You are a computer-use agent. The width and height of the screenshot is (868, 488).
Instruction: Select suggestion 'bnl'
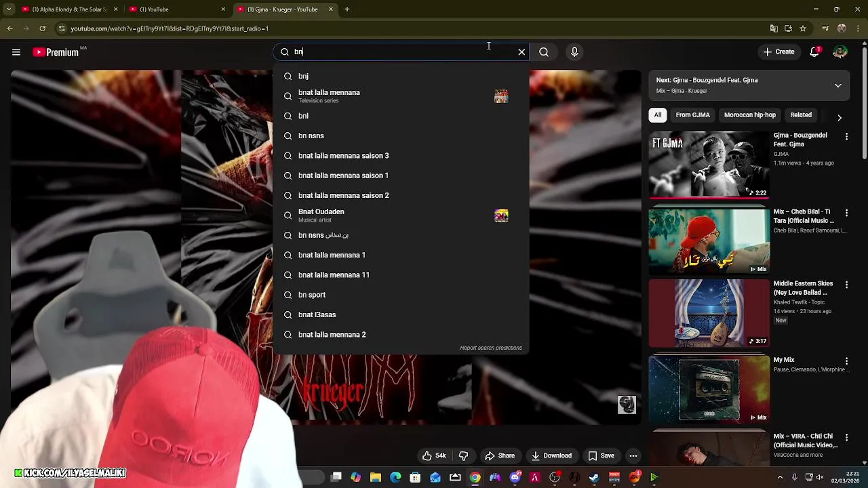tap(400, 116)
